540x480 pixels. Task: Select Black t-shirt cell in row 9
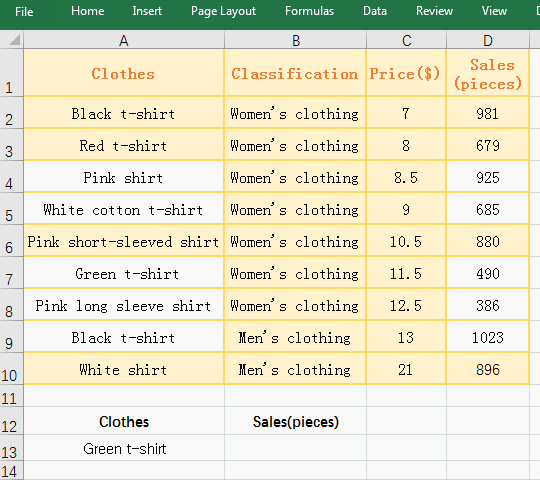click(x=124, y=337)
